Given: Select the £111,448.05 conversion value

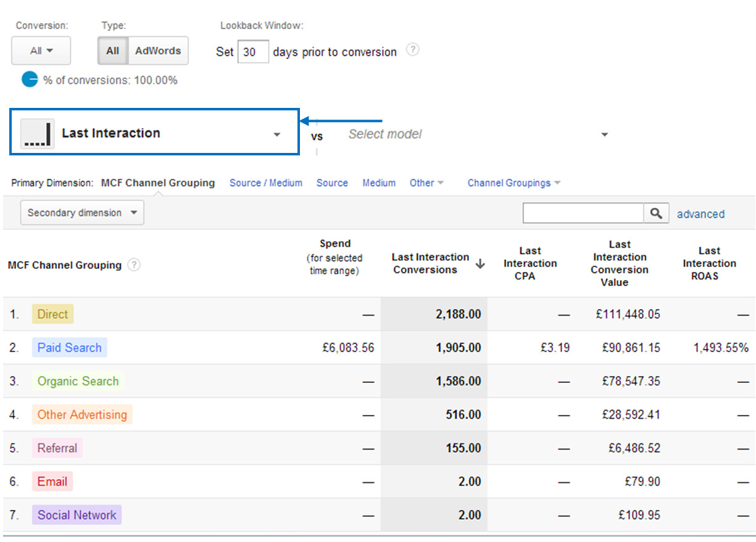Looking at the screenshot, I should [x=628, y=314].
